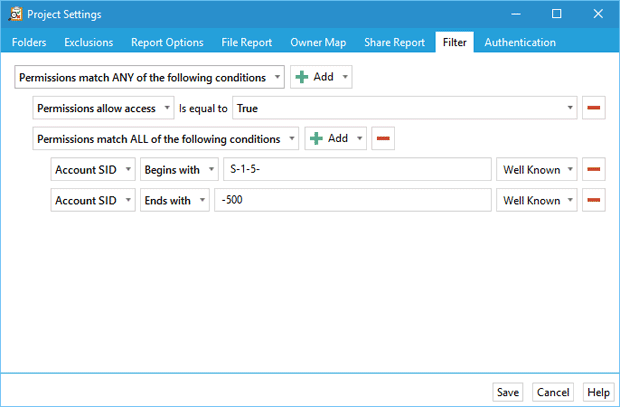Expand the True value dropdown
This screenshot has width=620, height=407.
pyautogui.click(x=405, y=108)
